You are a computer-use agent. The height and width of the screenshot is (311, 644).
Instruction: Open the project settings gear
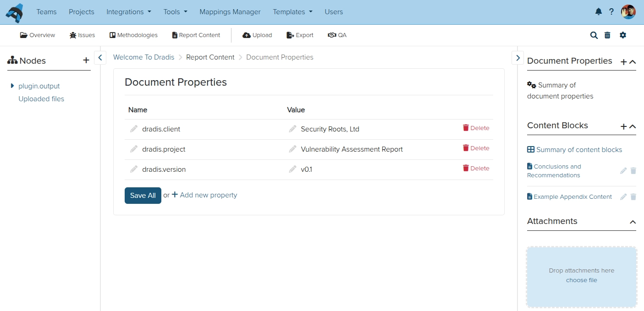tap(623, 35)
